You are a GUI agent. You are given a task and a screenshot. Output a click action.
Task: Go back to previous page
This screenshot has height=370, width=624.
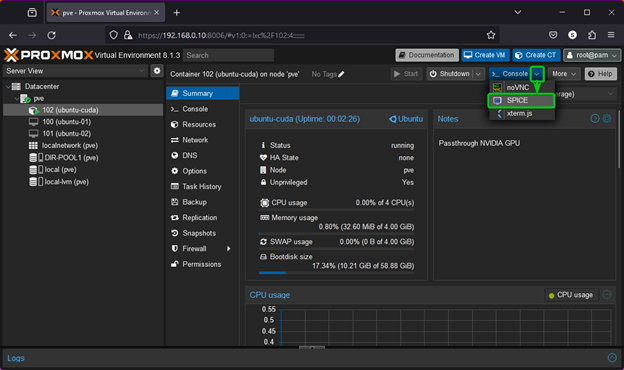pos(13,35)
